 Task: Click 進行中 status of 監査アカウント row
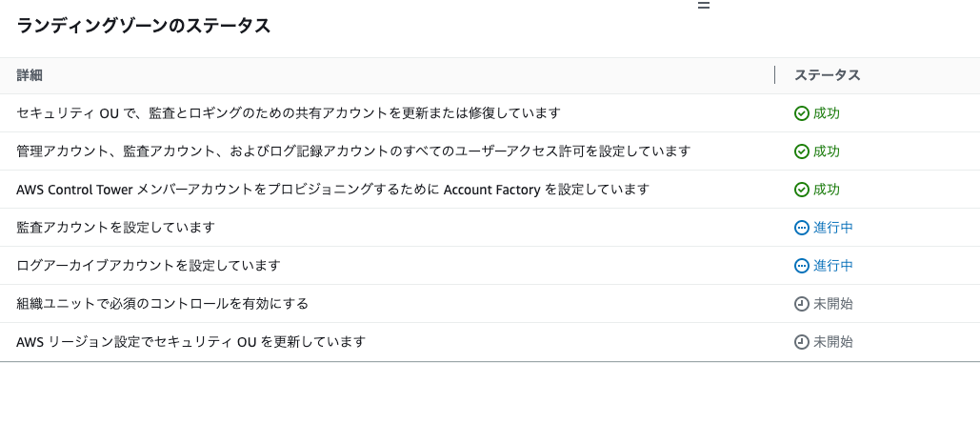click(x=832, y=228)
